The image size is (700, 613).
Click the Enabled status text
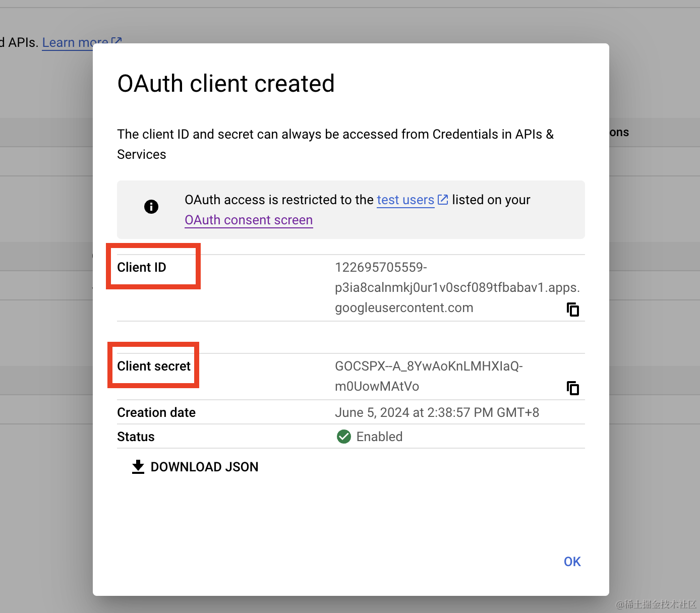click(379, 437)
